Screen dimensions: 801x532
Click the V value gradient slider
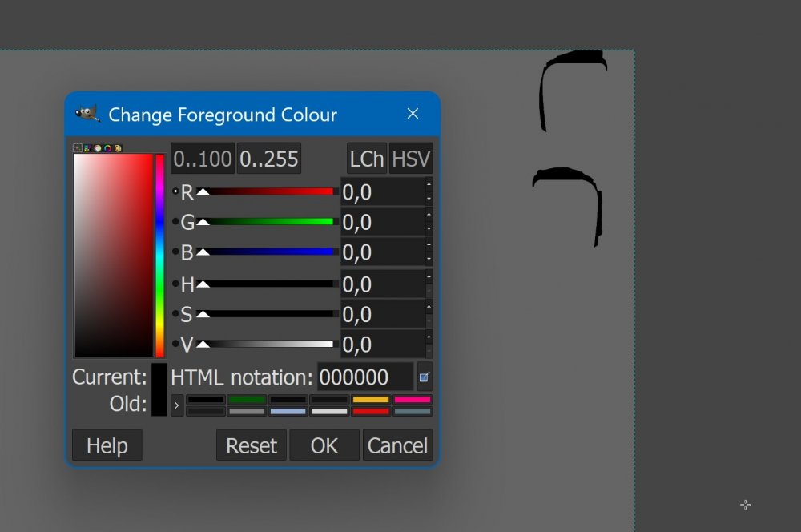pos(268,344)
